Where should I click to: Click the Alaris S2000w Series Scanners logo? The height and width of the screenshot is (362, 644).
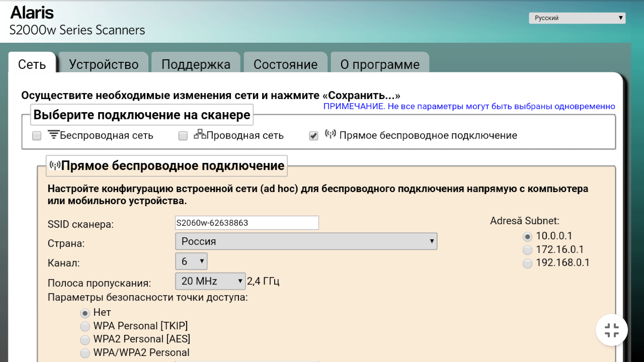77,21
